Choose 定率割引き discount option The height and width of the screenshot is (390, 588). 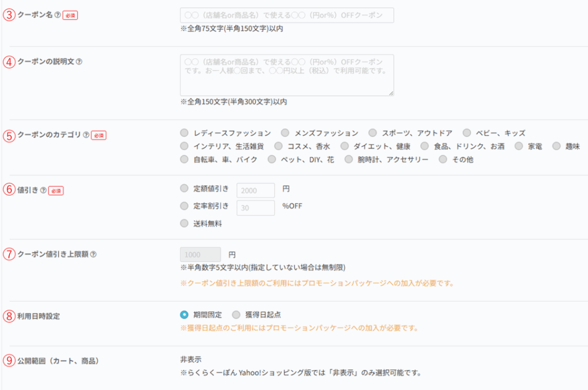(184, 205)
